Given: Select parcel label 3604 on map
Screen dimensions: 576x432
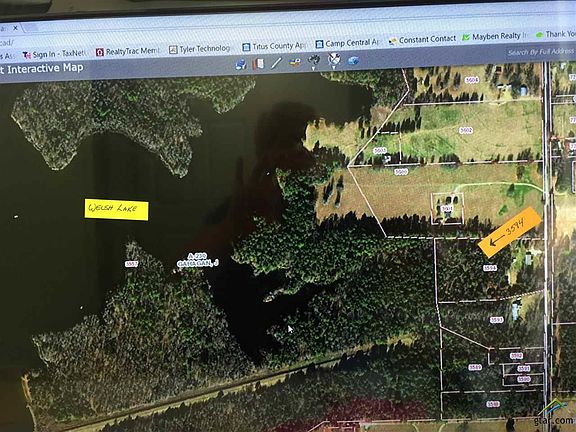Looking at the screenshot, I should [x=472, y=80].
